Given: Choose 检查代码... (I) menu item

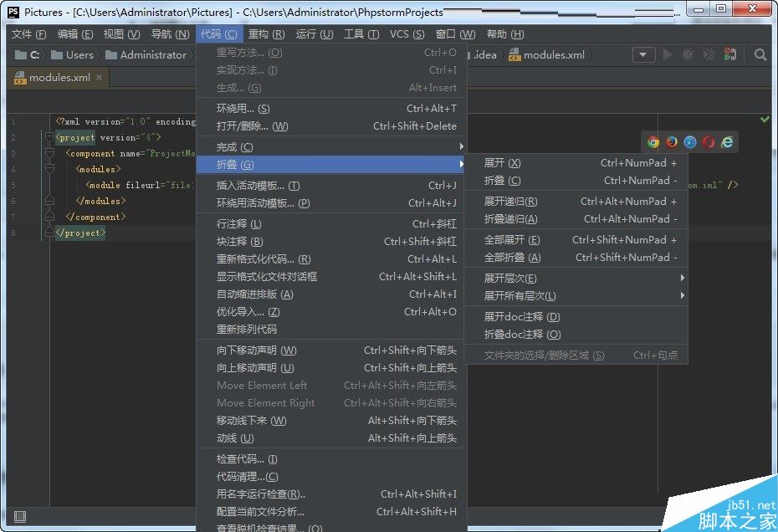Looking at the screenshot, I should tap(332, 459).
